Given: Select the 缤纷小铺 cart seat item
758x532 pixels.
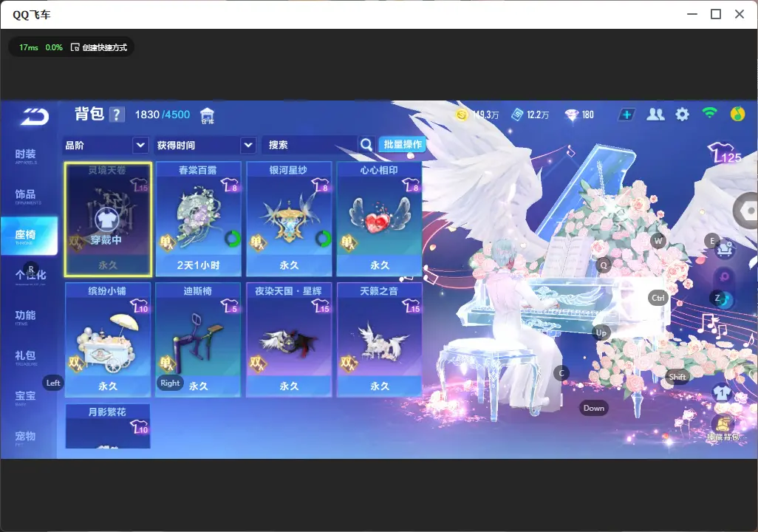Looking at the screenshot, I should coord(108,340).
